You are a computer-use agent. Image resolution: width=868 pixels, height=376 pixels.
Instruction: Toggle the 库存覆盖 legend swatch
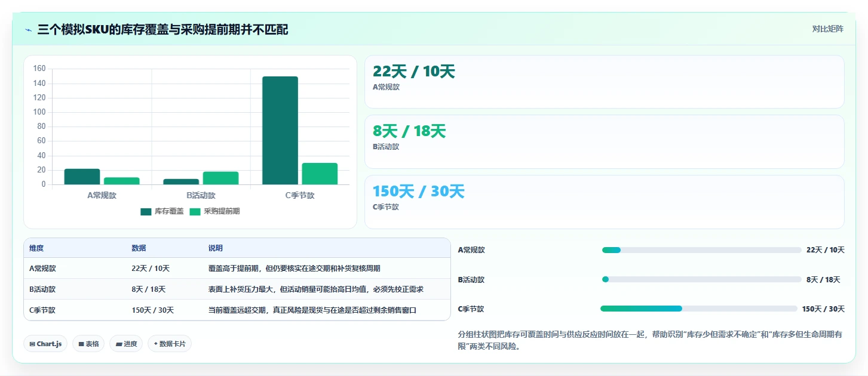tap(146, 211)
